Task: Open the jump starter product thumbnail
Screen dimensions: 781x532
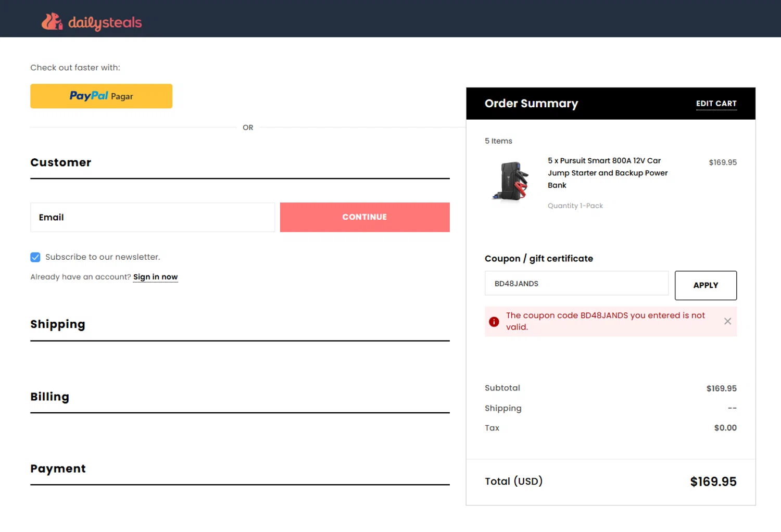Action: click(x=510, y=181)
